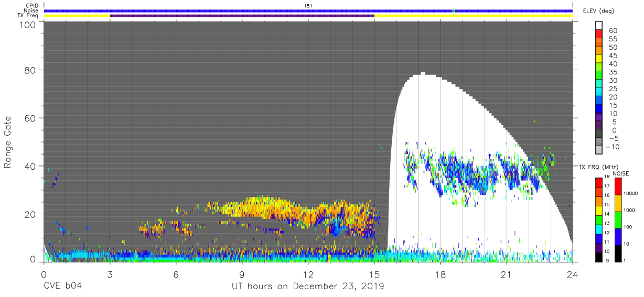Click the black bottom segment of NOISE colorbar
This screenshot has width=644, height=297.
(x=618, y=254)
